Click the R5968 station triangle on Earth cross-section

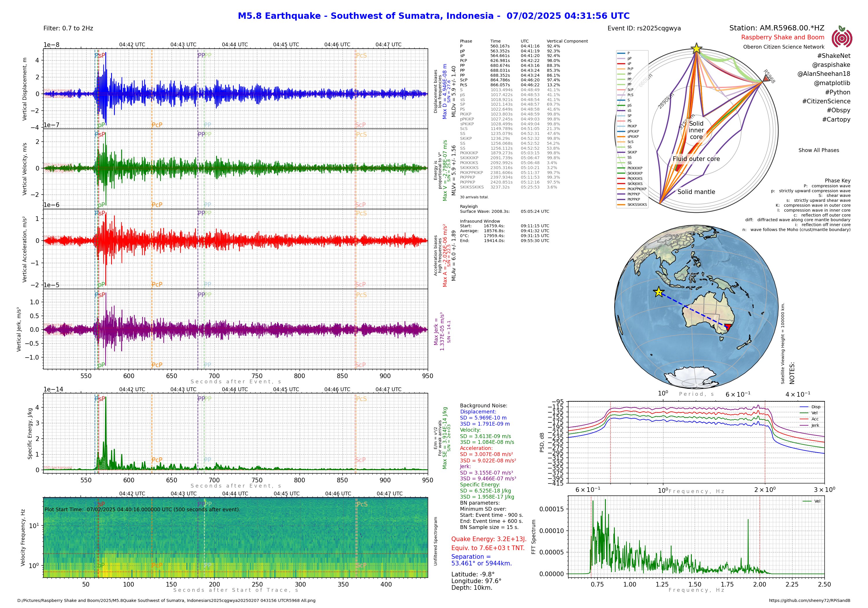[766, 78]
